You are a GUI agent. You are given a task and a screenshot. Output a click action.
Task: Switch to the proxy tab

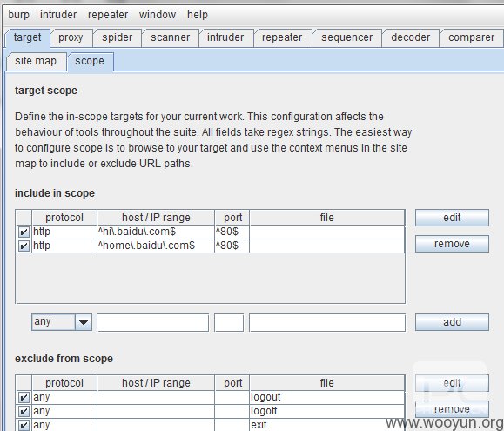point(71,37)
